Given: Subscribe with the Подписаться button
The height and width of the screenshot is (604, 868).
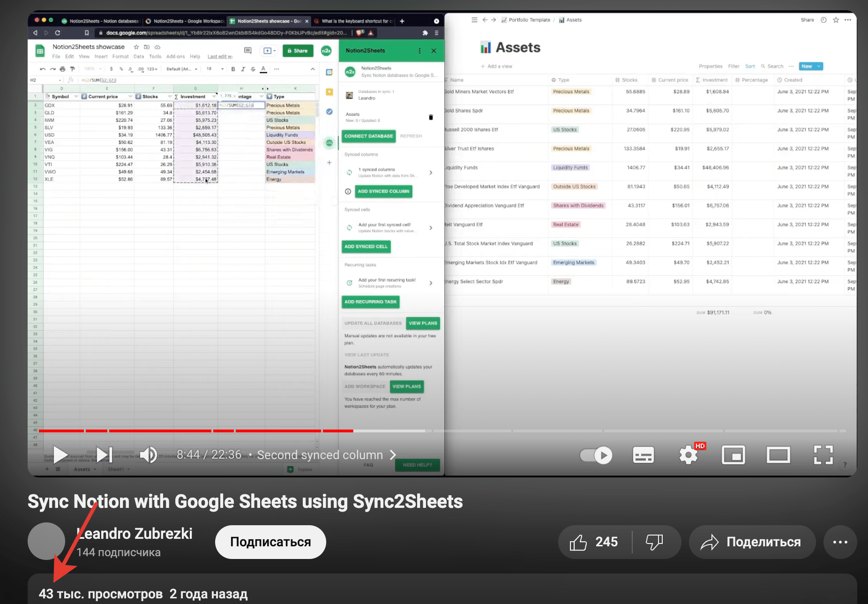Looking at the screenshot, I should pos(270,542).
